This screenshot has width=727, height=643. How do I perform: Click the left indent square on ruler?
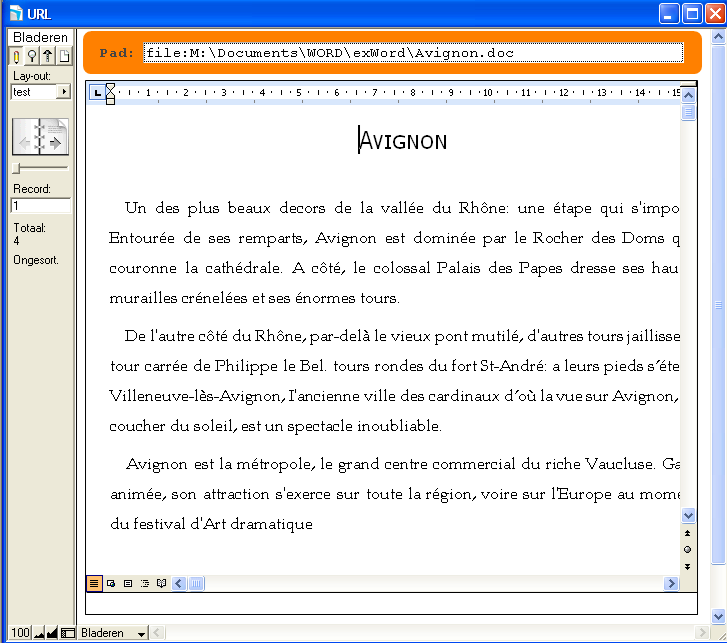coord(110,101)
